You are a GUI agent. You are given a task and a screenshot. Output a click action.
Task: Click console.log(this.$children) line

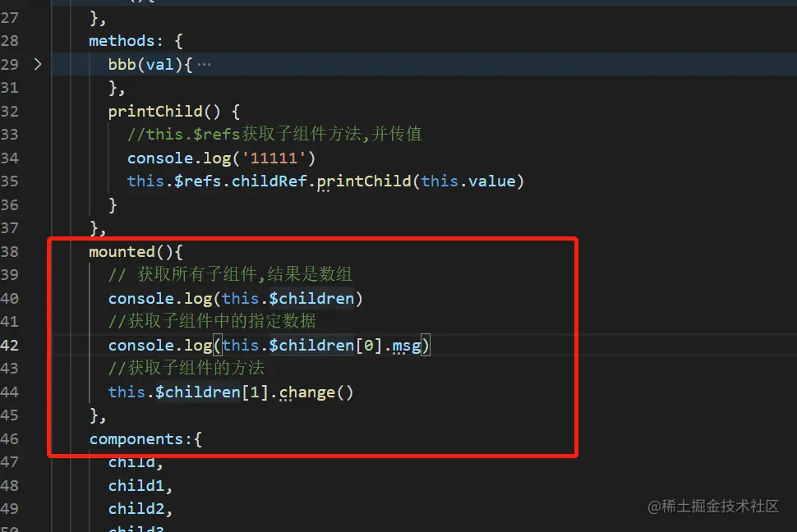[x=235, y=298]
